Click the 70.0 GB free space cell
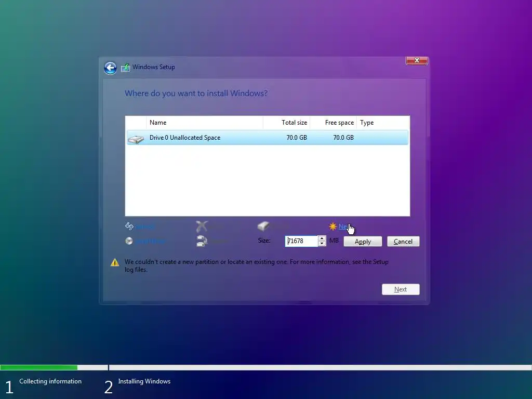Screen dimensions: 532x399 343,137
